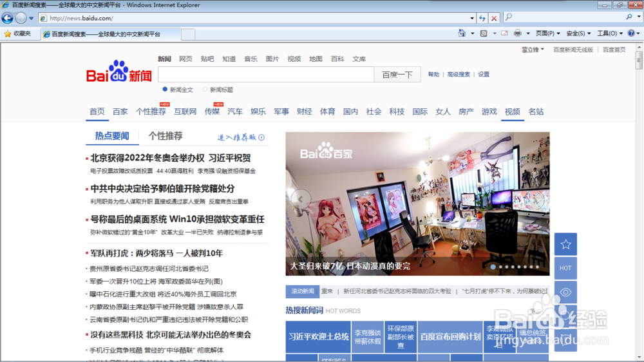644x362 pixels.
Task: Click the browser Forward arrow button
Action: [x=21, y=18]
